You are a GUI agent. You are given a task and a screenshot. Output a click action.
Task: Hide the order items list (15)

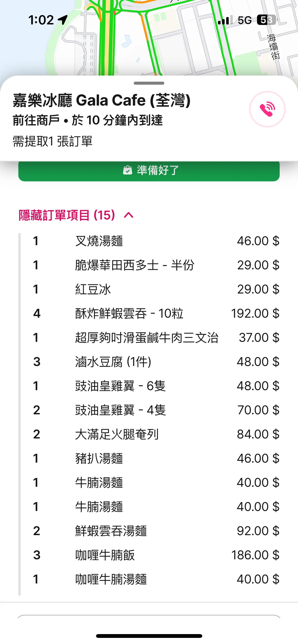click(x=67, y=215)
